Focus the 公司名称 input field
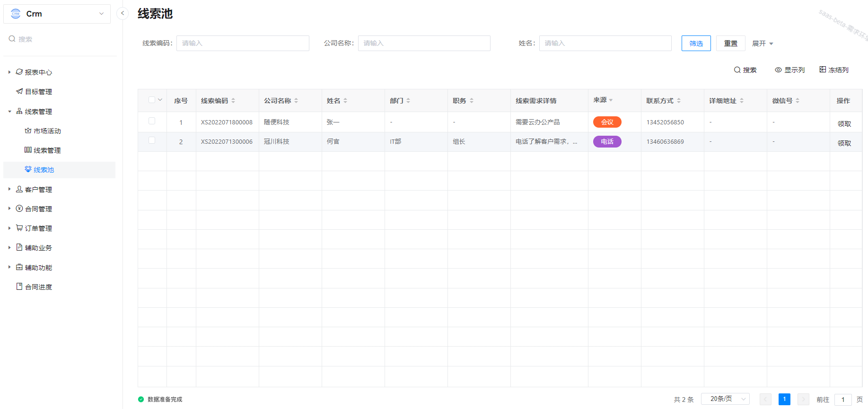 [424, 43]
